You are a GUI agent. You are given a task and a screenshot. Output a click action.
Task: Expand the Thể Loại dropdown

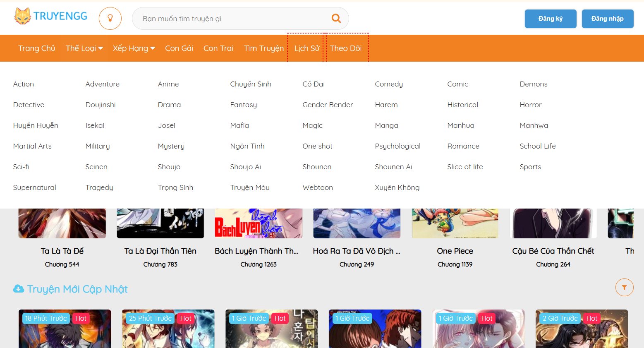[x=84, y=48]
